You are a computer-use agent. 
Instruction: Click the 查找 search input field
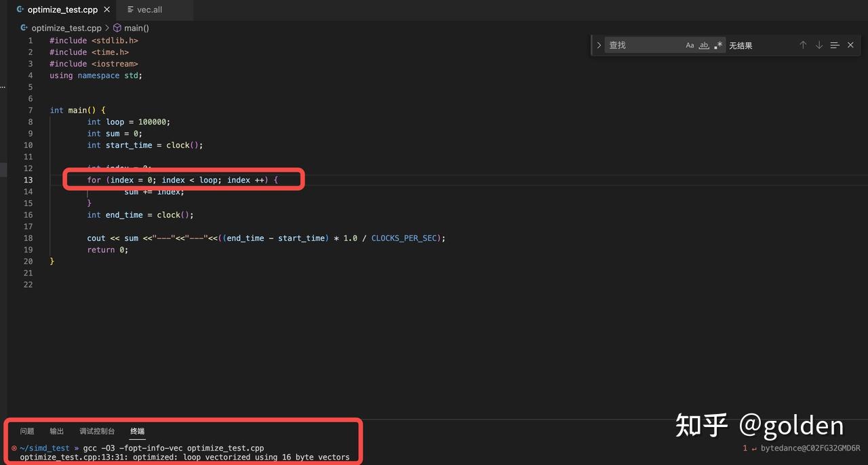644,45
